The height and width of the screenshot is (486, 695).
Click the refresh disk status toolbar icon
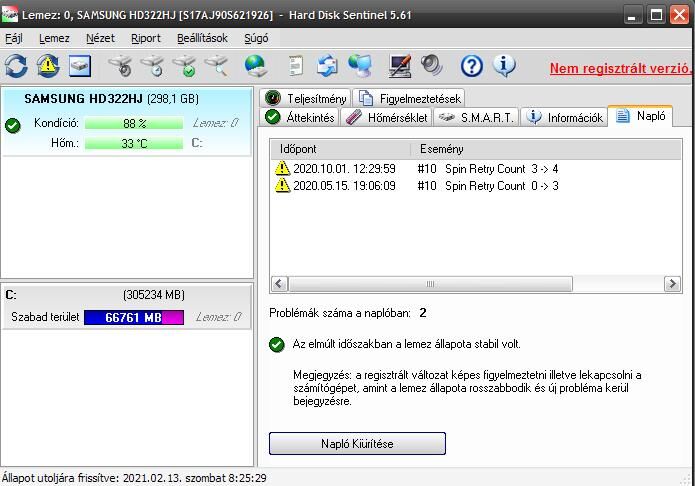16,66
